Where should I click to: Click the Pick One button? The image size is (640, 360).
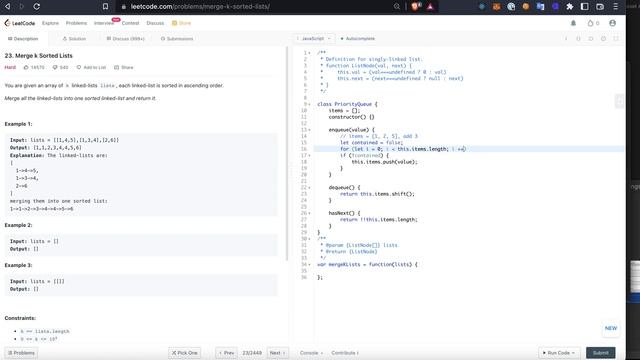click(x=184, y=353)
